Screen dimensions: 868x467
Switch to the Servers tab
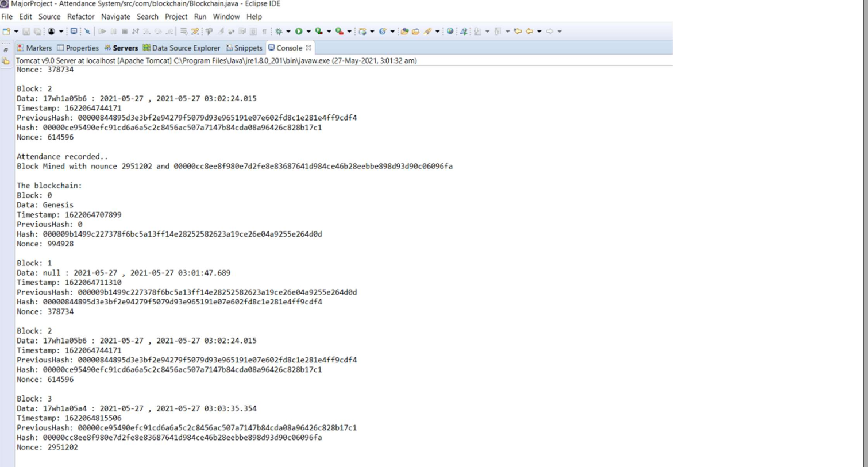point(121,48)
